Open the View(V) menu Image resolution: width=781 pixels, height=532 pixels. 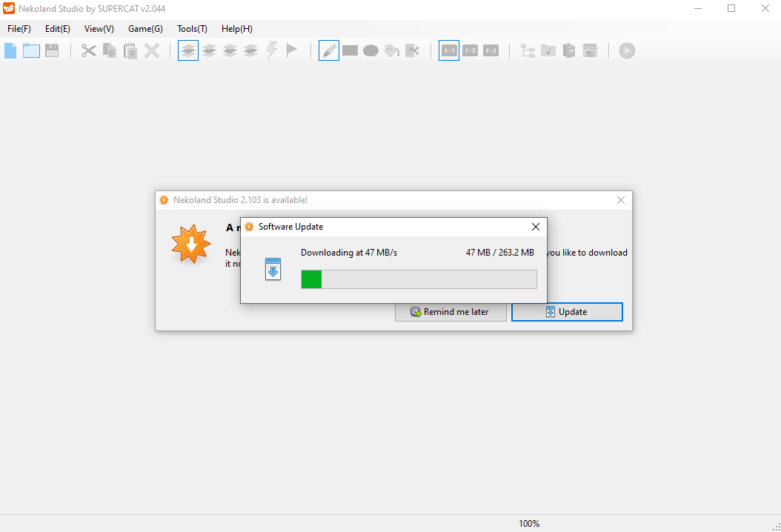[x=99, y=29]
